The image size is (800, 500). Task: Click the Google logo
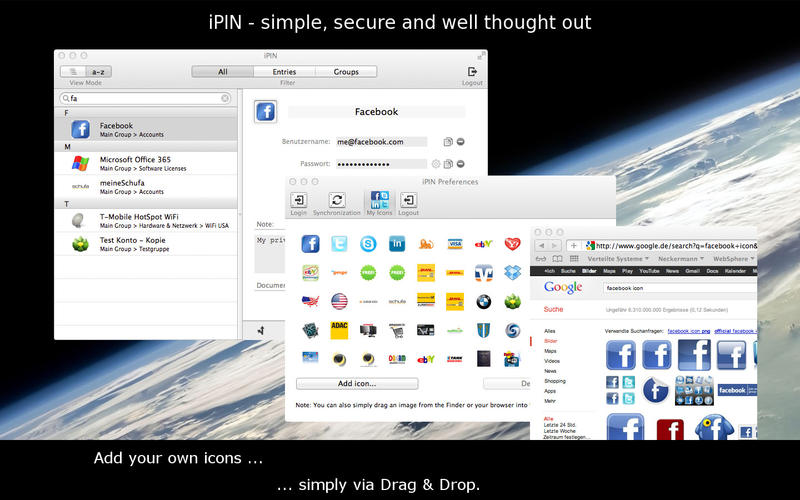[563, 287]
